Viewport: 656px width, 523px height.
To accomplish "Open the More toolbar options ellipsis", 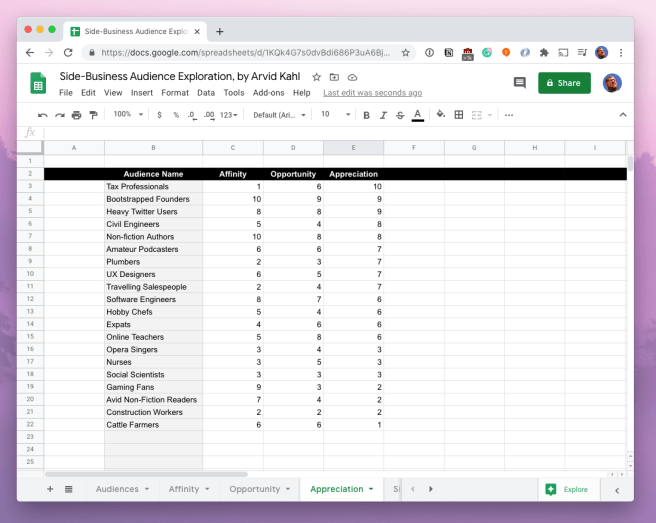I will point(509,115).
